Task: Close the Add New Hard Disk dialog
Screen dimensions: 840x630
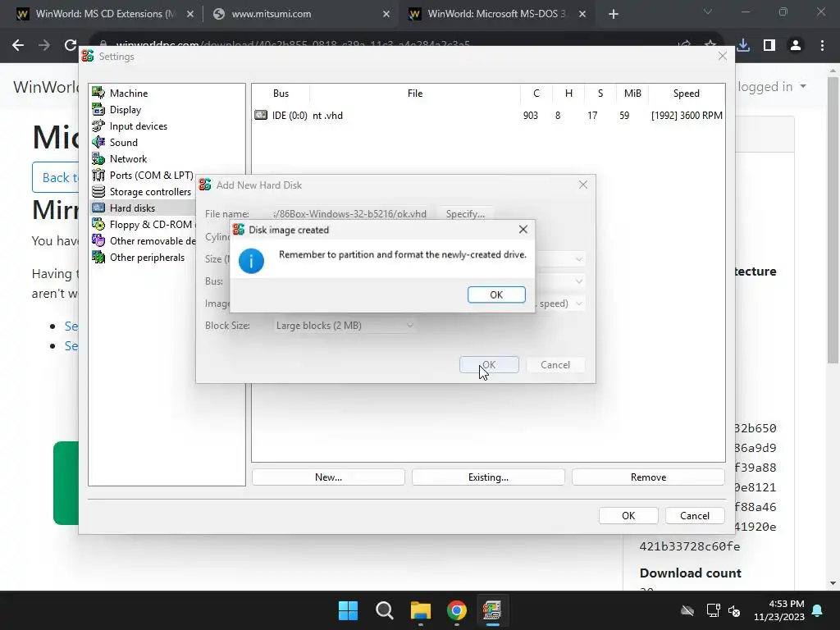Action: [x=583, y=185]
